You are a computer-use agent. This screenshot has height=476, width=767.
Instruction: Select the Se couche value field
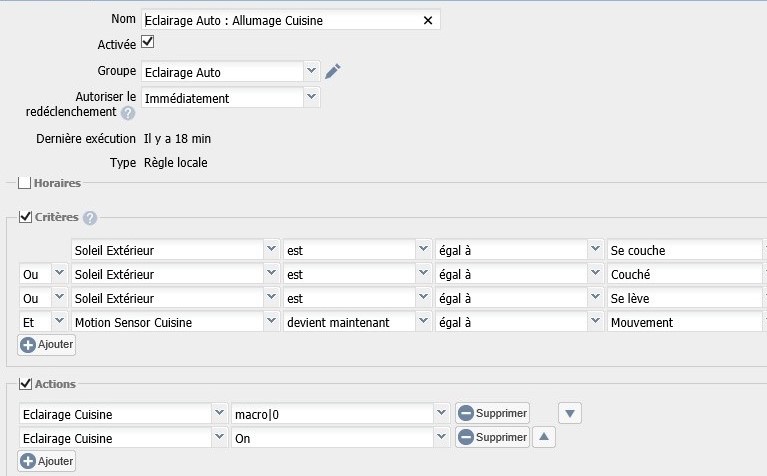(685, 249)
